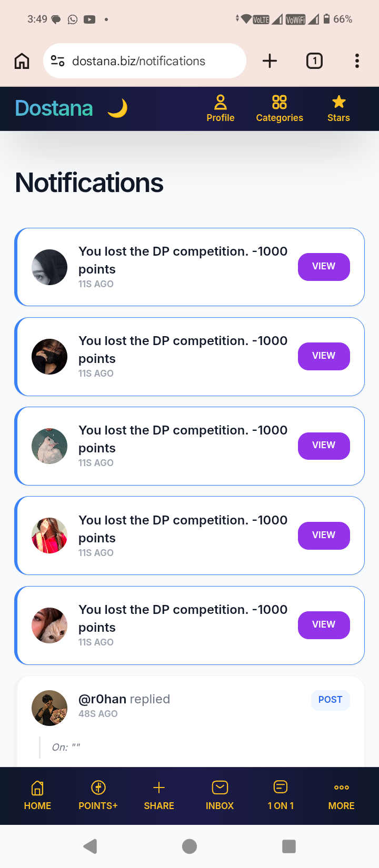This screenshot has width=379, height=868.
Task: Focus the dostana.biz/notifications address bar
Action: click(145, 61)
